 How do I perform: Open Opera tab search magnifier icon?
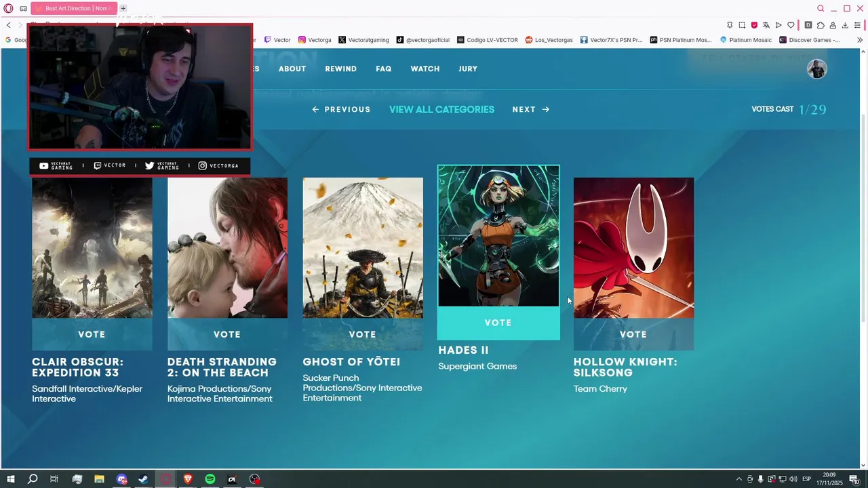821,9
